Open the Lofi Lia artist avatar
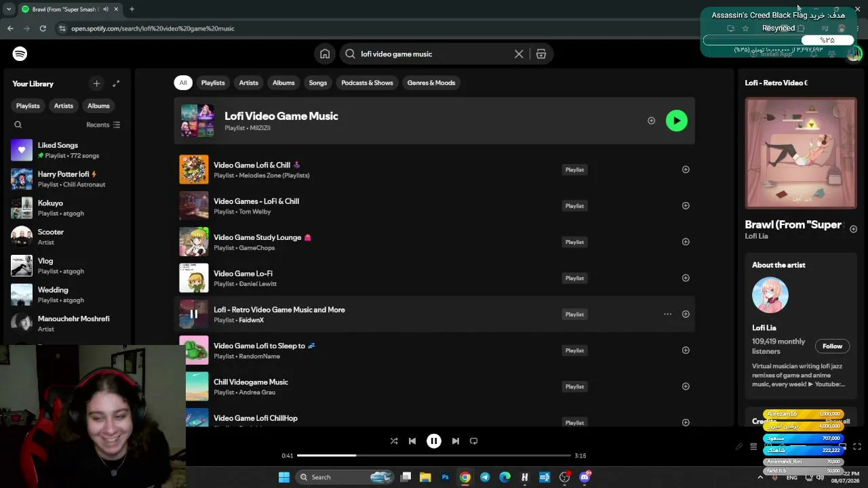 tap(770, 295)
